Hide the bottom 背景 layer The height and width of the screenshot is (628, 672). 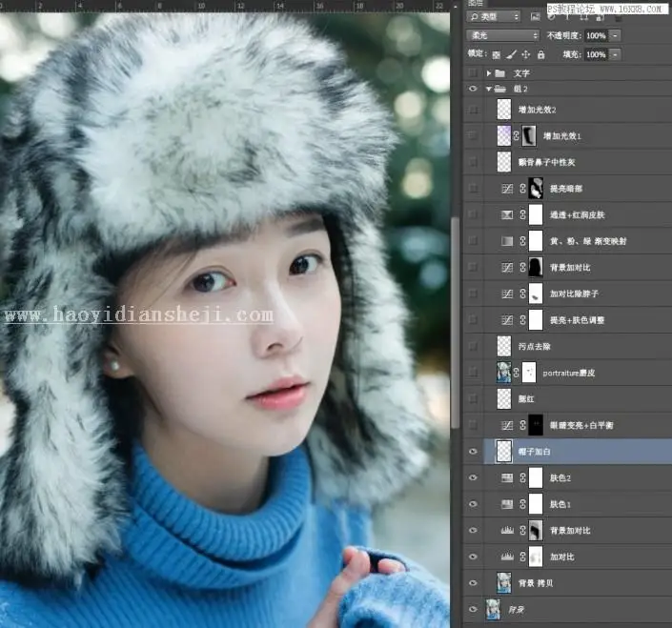click(x=473, y=609)
